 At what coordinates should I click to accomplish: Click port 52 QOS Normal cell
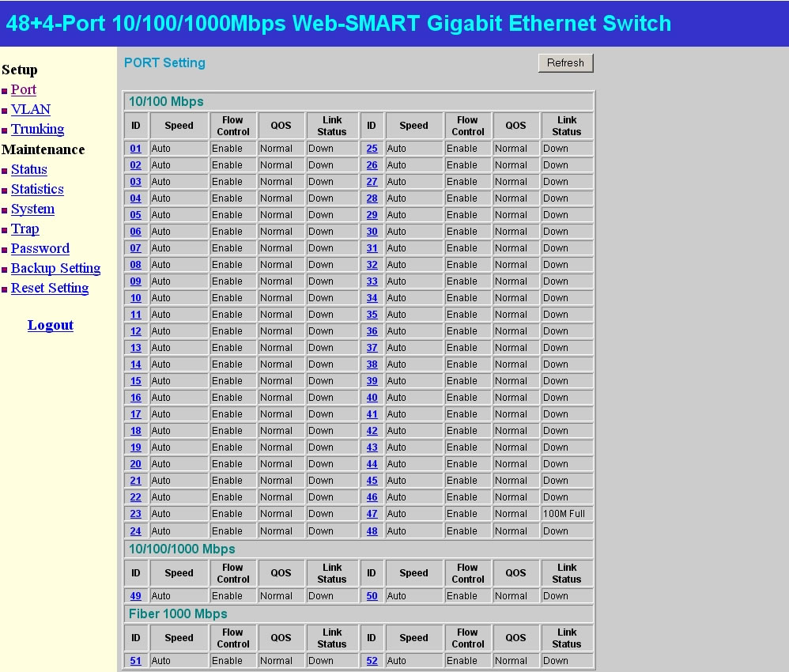click(x=515, y=661)
